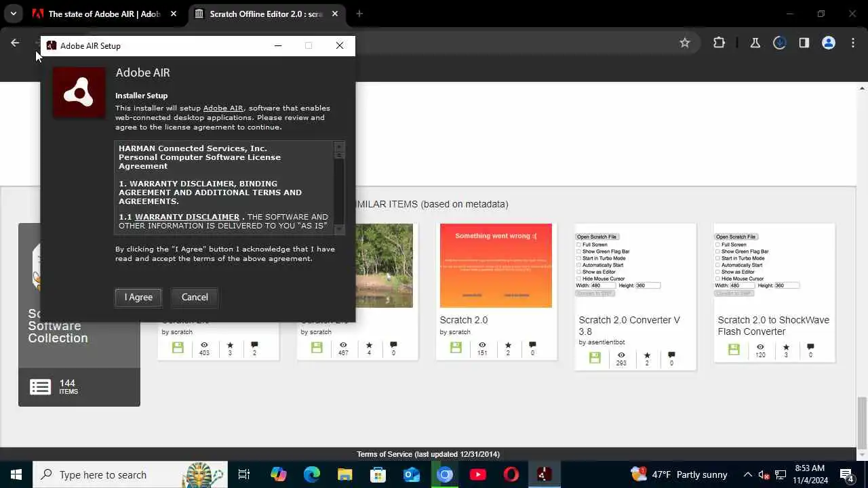This screenshot has width=868, height=488.
Task: Close the Scratch Offline Editor tab
Action: (335, 14)
